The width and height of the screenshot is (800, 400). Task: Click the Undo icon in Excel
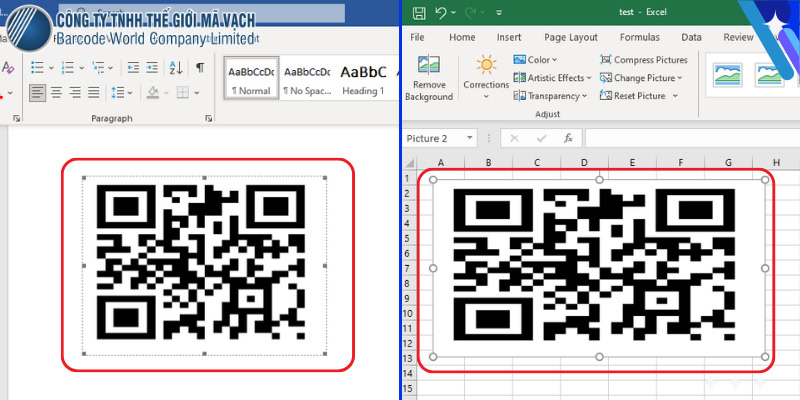(x=442, y=13)
